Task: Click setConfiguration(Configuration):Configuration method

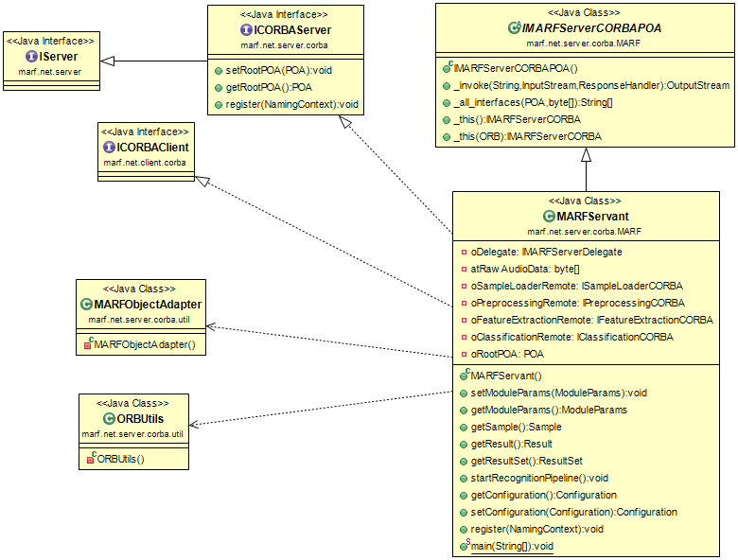Action: [573, 512]
